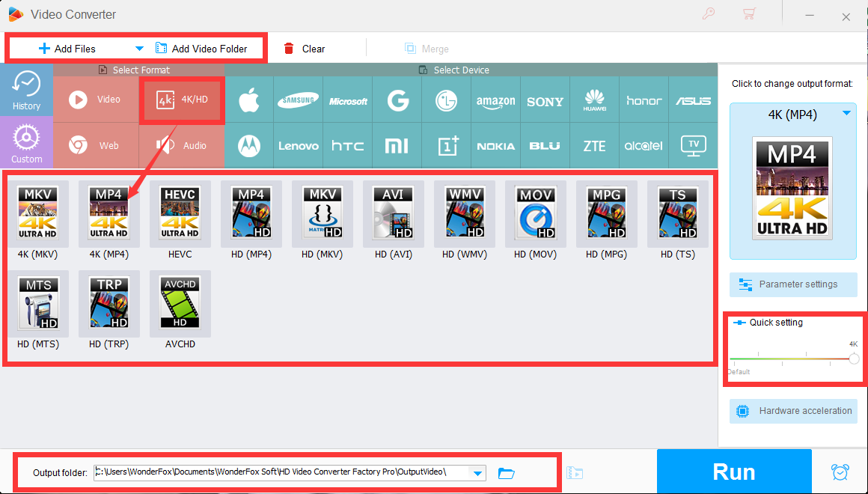Click the Merge button
The image size is (868, 494).
(x=427, y=49)
